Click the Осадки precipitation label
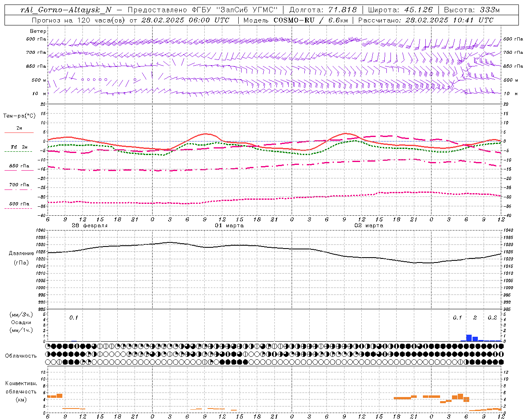The height and width of the screenshot is (420, 525). (21, 322)
